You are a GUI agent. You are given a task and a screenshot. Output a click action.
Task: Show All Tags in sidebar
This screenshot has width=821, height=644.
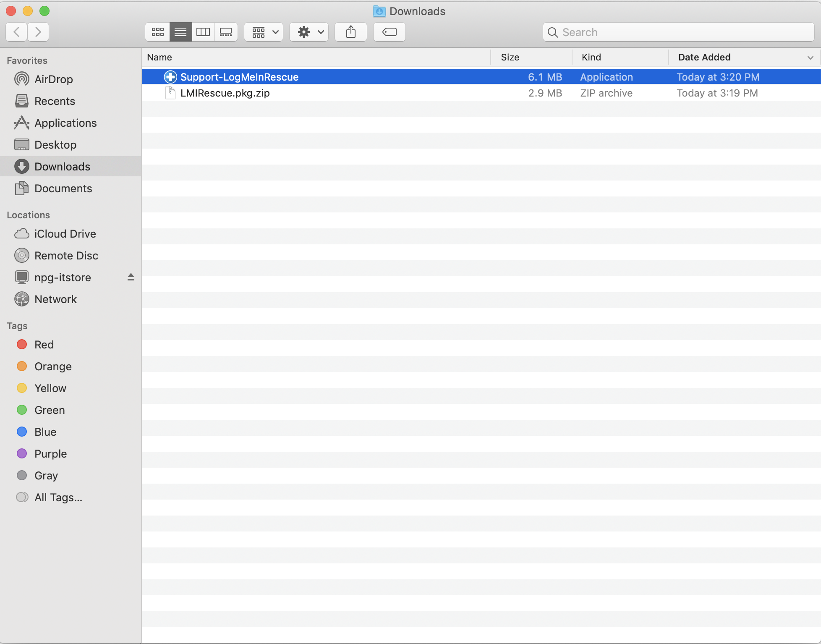[x=71, y=497]
